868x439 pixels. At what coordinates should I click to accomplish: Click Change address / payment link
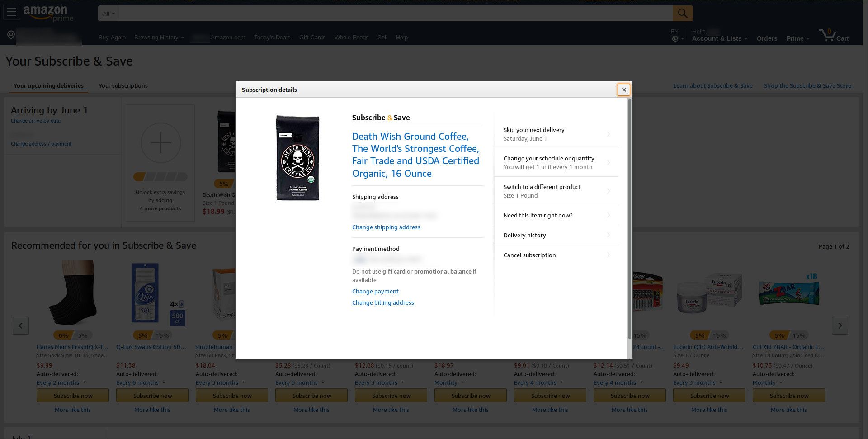click(41, 144)
